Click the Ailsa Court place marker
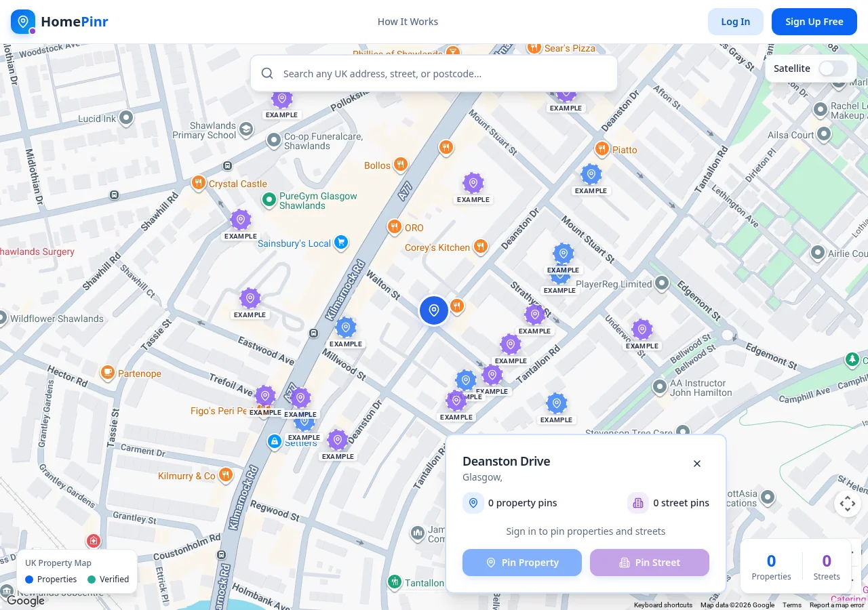Viewport: 868px width, 610px height. tap(824, 134)
